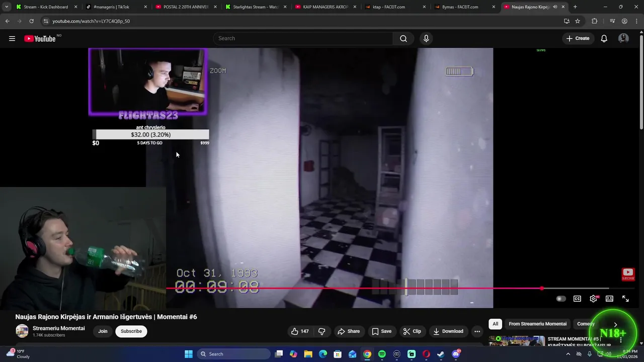View site information icon in address bar

point(46,21)
